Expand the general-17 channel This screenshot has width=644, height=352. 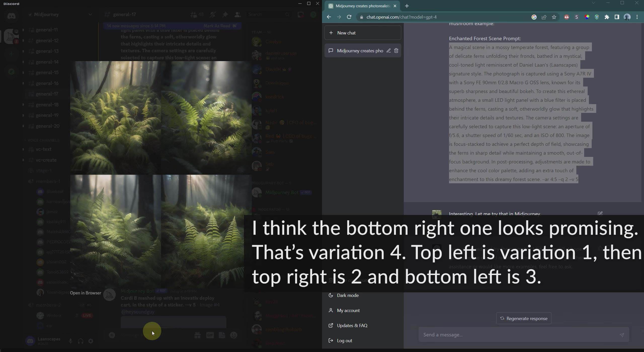click(46, 94)
